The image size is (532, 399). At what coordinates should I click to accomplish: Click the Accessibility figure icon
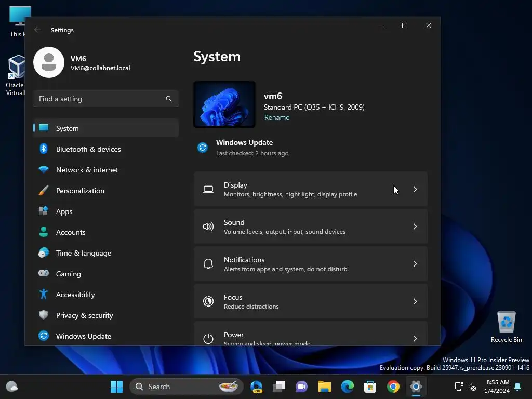(44, 294)
